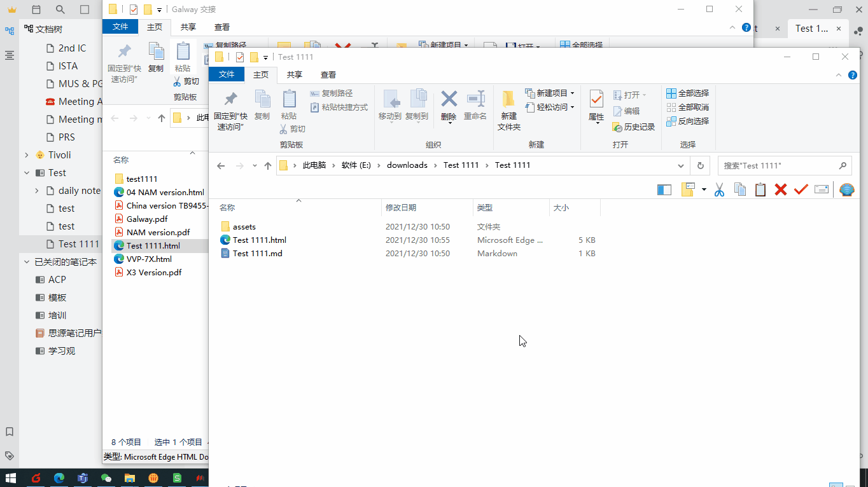Click 反向选择 (Invert selection) in the ribbon
Image resolution: width=868 pixels, height=487 pixels.
point(692,121)
